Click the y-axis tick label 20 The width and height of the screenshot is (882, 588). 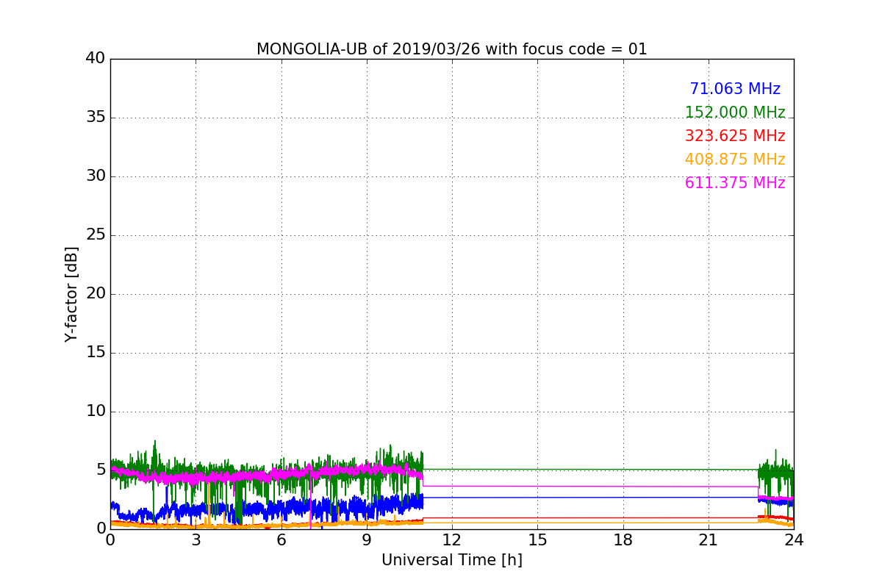point(95,293)
